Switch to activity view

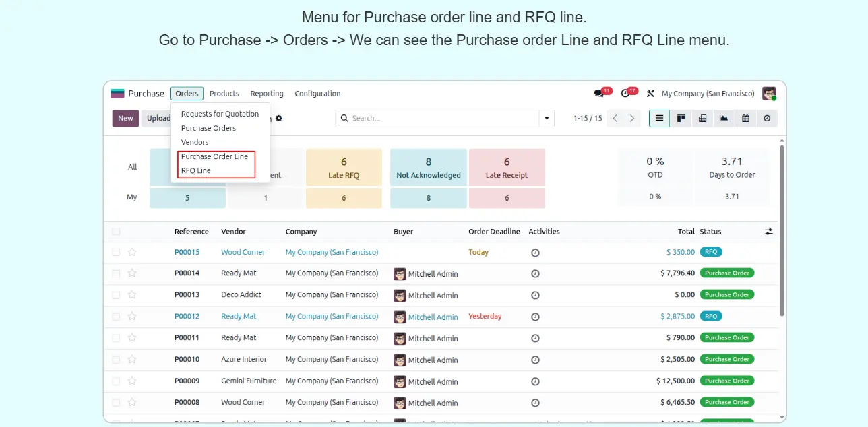point(767,119)
